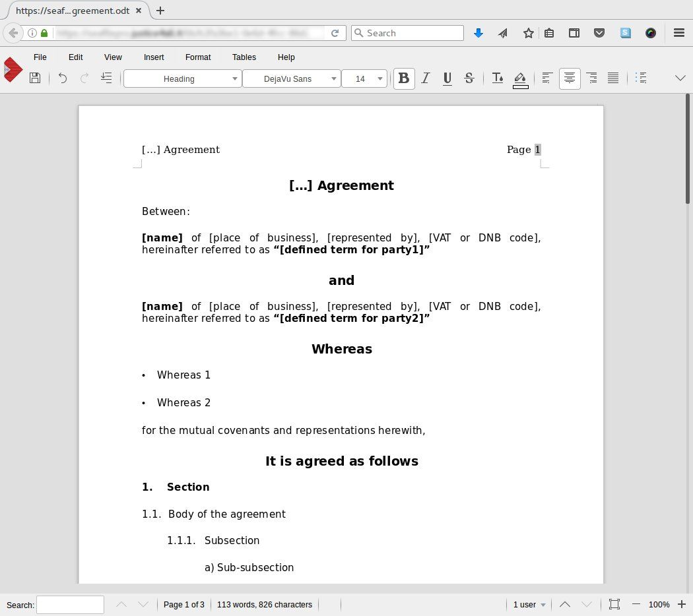The height and width of the screenshot is (616, 693).
Task: Go to previous page with up chevron
Action: pos(565,605)
